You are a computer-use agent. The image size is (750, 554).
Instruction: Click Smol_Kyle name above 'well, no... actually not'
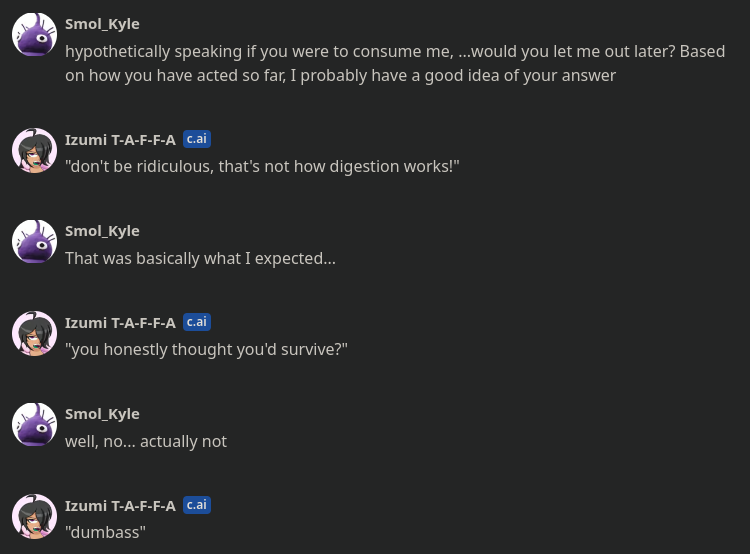pyautogui.click(x=102, y=414)
